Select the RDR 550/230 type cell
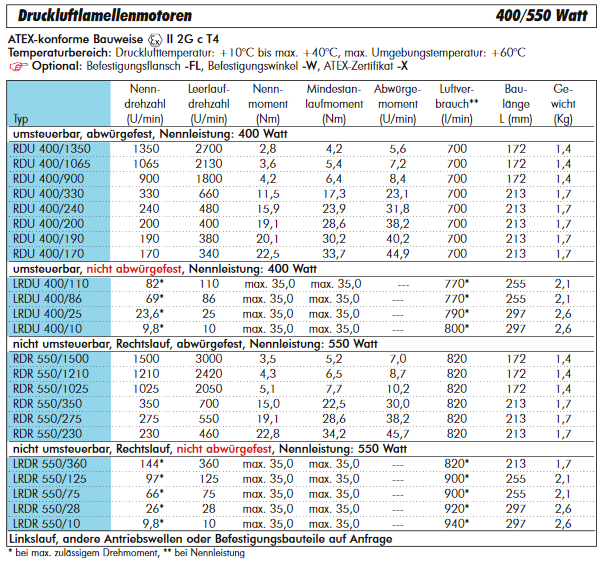Image resolution: width=603 pixels, height=561 pixels. pyautogui.click(x=48, y=432)
